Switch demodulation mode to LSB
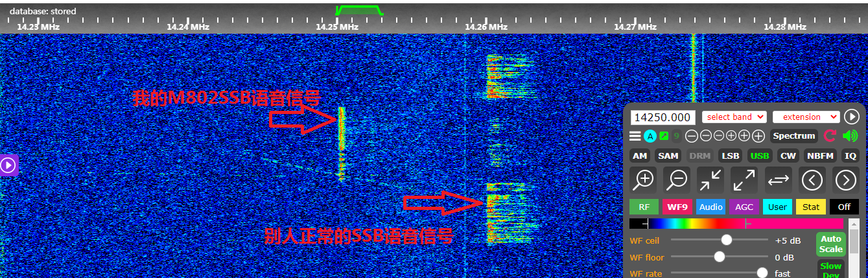The height and width of the screenshot is (278, 868). click(731, 156)
